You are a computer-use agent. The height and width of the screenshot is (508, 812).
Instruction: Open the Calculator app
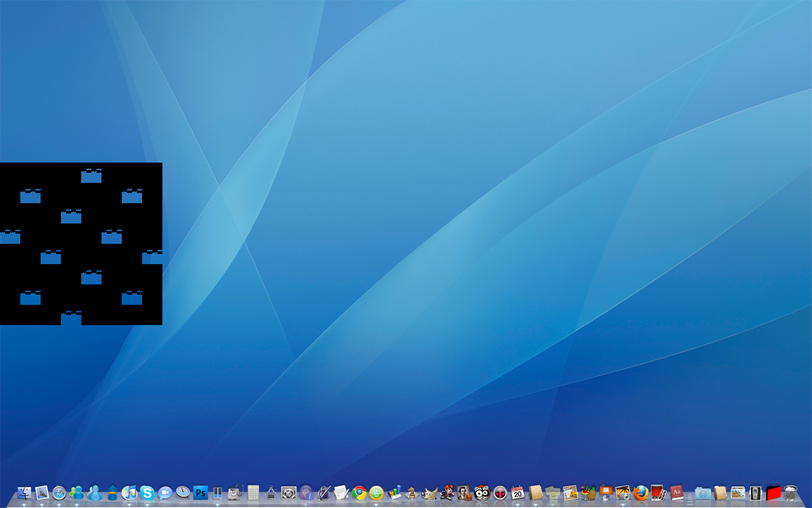[x=254, y=492]
